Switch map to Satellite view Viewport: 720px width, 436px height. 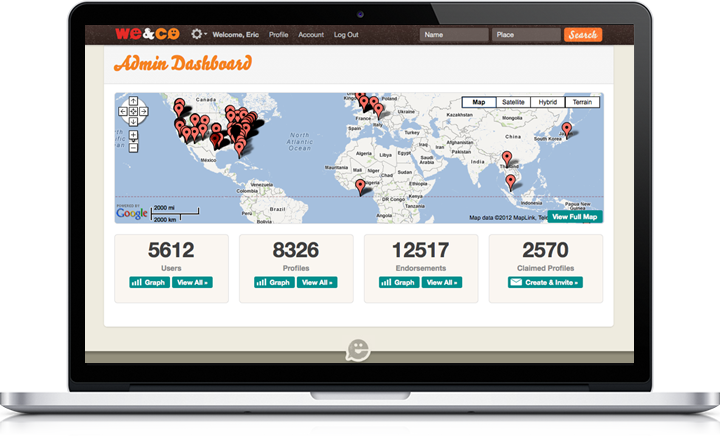click(513, 102)
